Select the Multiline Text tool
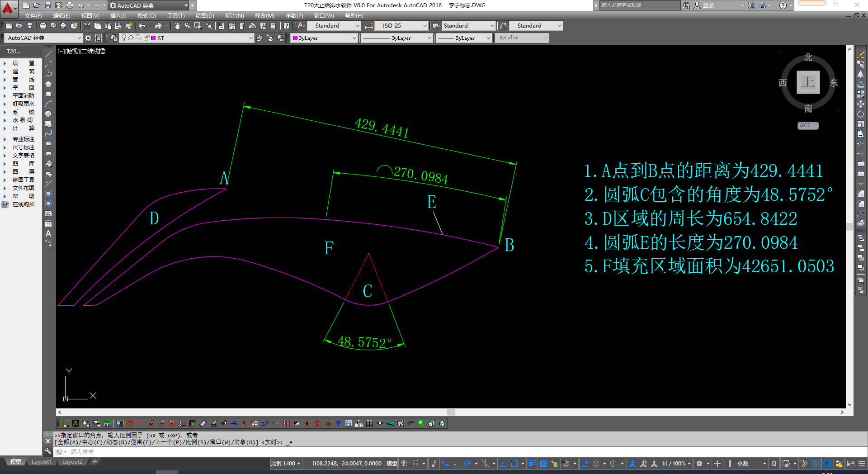The width and height of the screenshot is (868, 474). point(48,233)
